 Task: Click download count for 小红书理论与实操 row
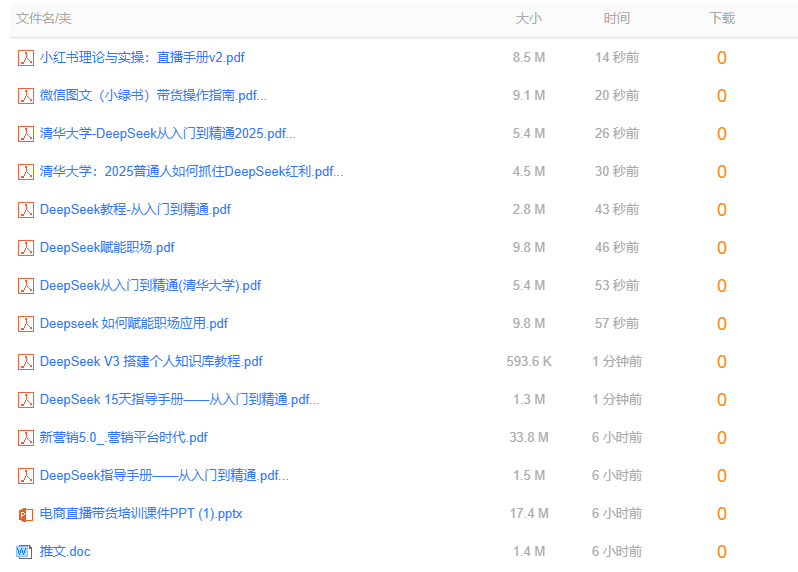click(x=722, y=58)
